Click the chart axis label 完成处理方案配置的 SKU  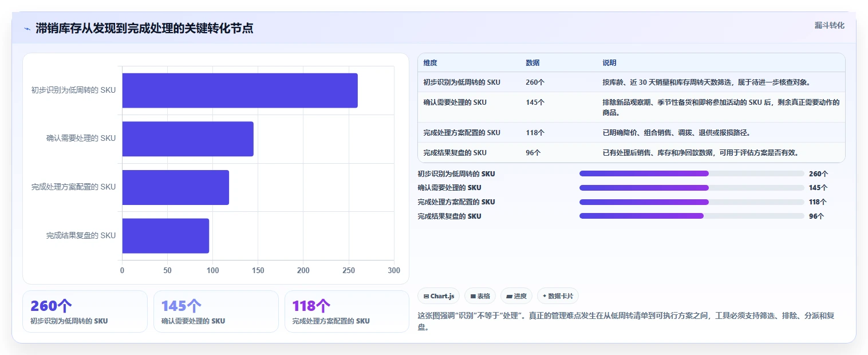point(73,187)
